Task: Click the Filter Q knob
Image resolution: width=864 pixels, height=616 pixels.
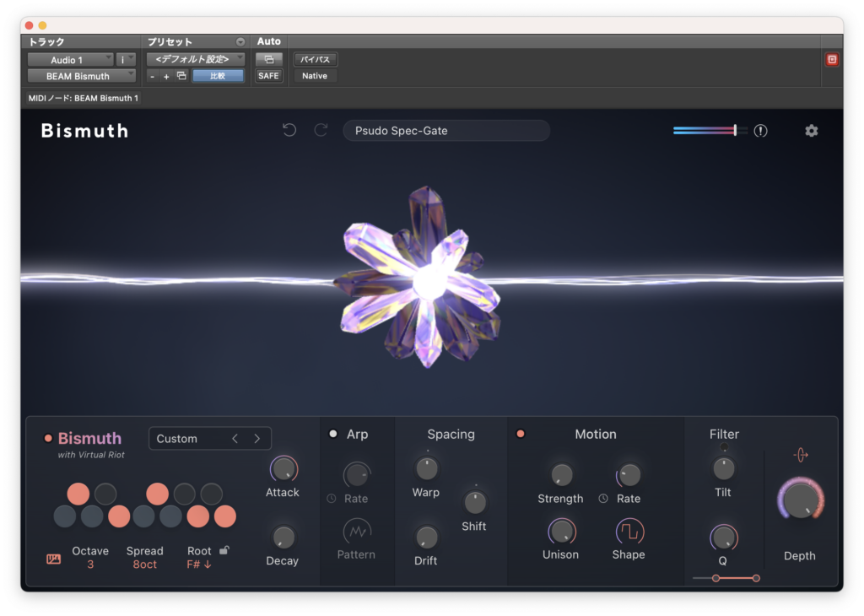Action: 723,538
